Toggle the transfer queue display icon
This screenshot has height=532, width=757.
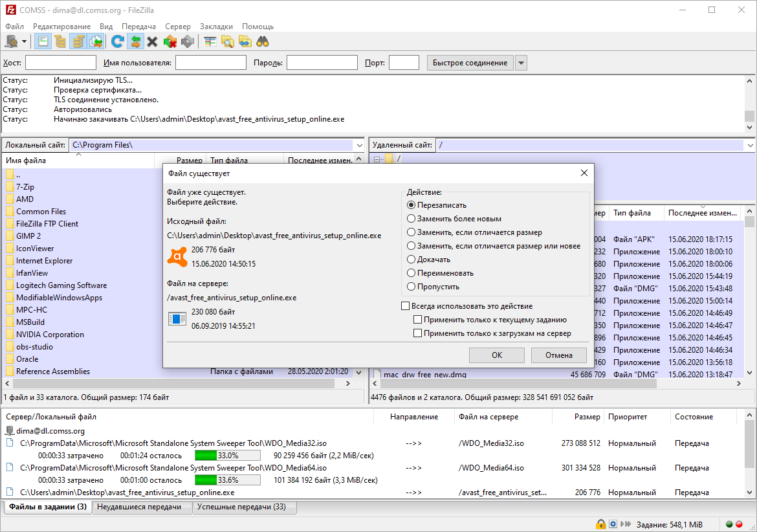tap(96, 41)
